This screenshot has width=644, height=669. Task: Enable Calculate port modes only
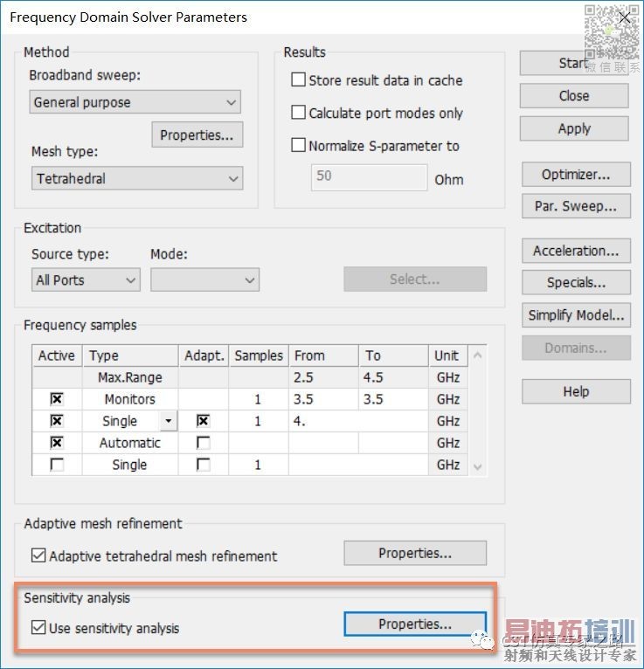tap(298, 113)
